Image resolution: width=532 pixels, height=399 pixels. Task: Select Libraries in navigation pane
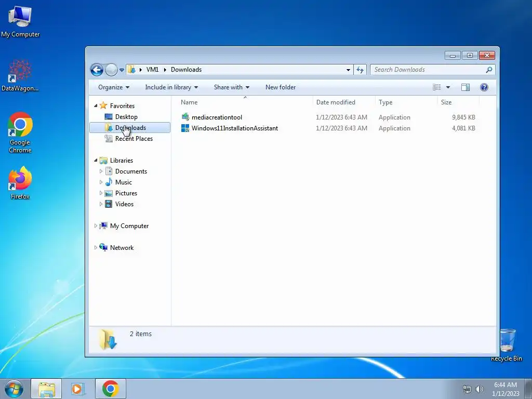point(122,161)
